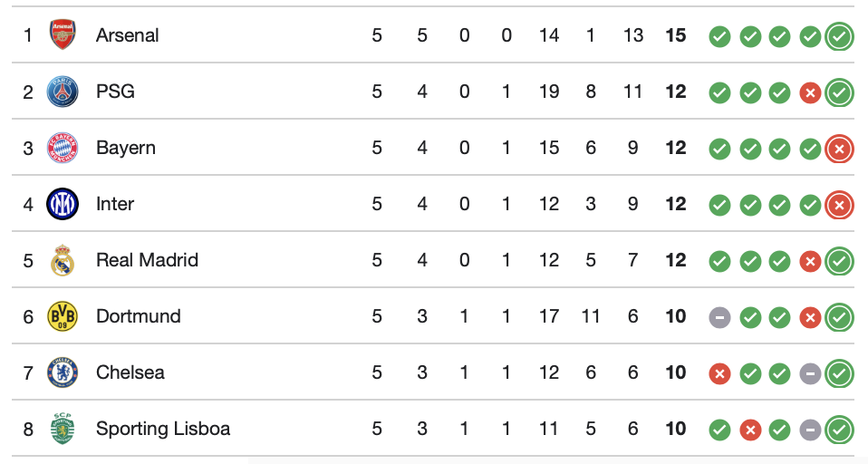
Task: Click Dortmund's grey draw form icon
Action: [x=719, y=318]
